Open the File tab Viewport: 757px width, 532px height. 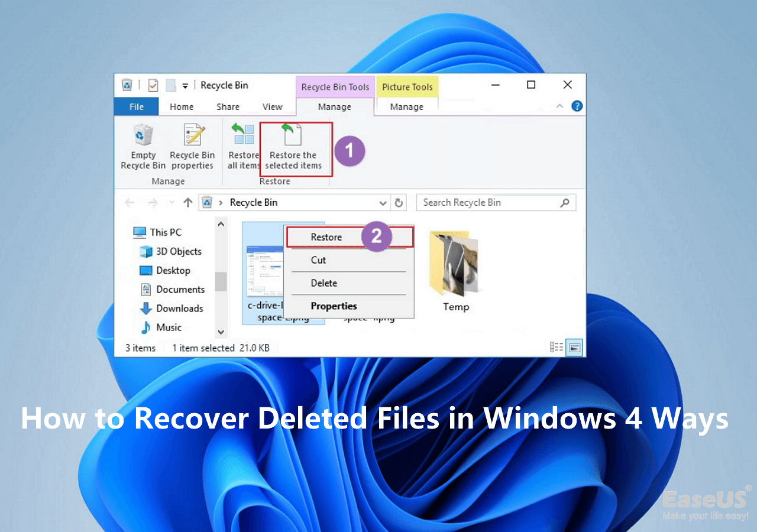(x=136, y=106)
